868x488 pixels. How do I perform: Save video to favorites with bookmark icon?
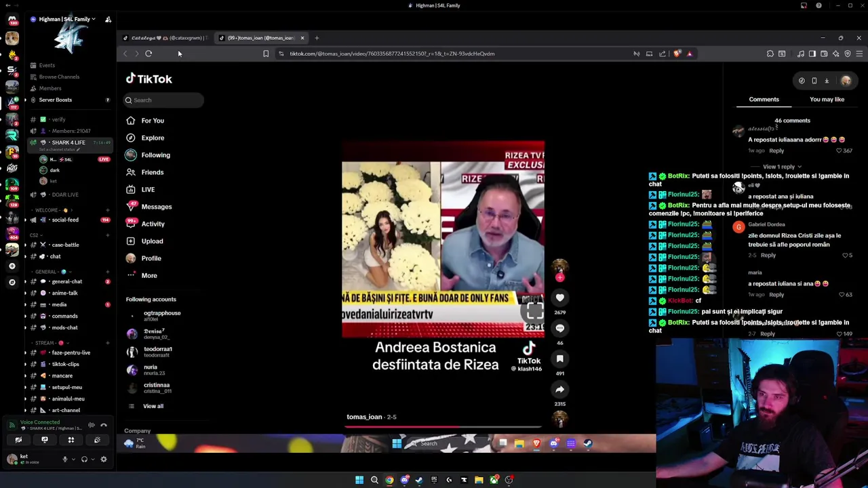pos(560,359)
